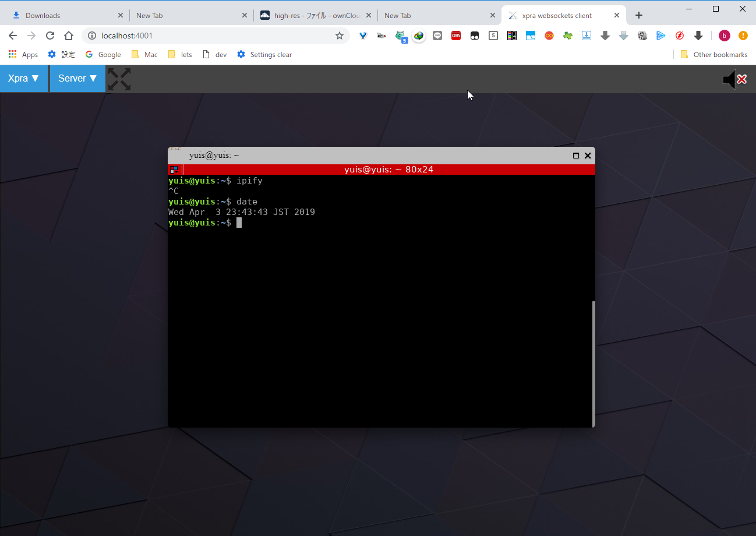Click the CORS extension icon

[456, 36]
